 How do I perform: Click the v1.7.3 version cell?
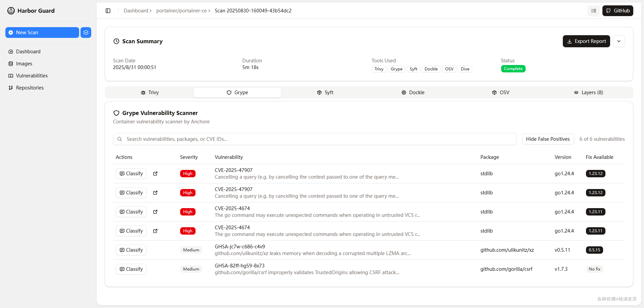pyautogui.click(x=561, y=269)
